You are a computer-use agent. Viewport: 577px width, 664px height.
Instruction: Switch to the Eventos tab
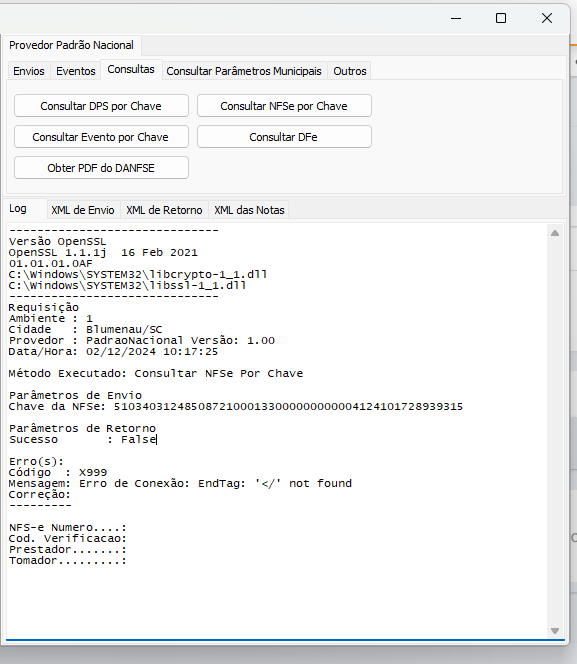(x=76, y=71)
